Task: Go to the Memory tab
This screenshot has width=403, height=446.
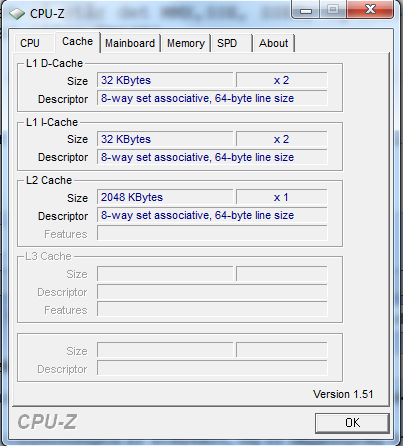Action: pyautogui.click(x=186, y=43)
